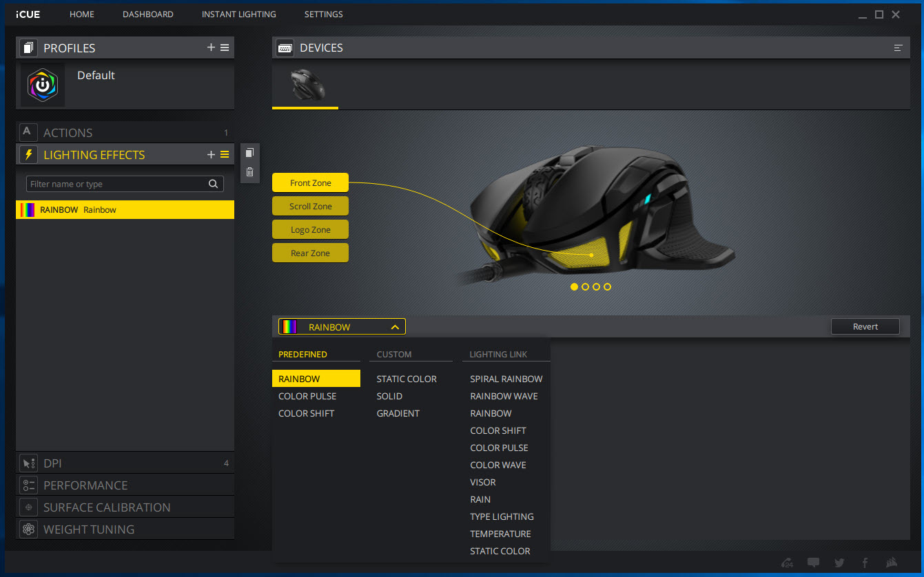The image size is (924, 577).
Task: Click the DPI cursor icon
Action: 28,463
